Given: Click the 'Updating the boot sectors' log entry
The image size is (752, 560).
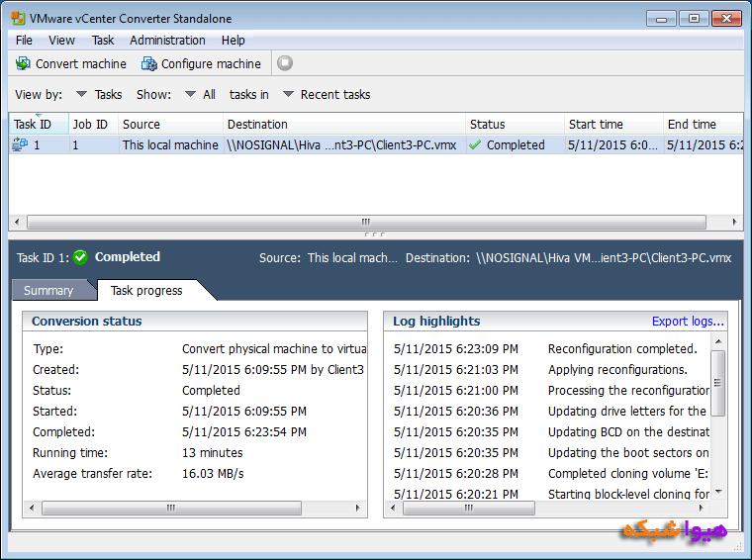Looking at the screenshot, I should pos(628,452).
